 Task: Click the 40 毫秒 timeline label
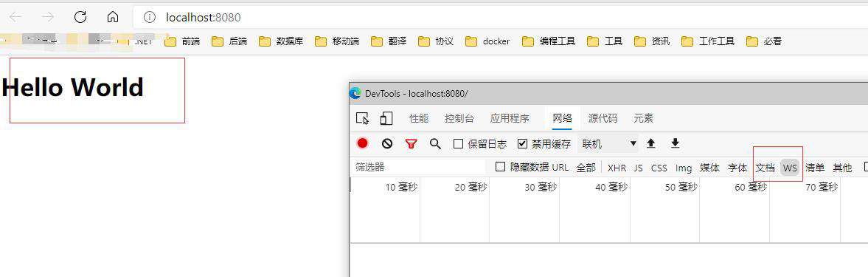point(611,188)
